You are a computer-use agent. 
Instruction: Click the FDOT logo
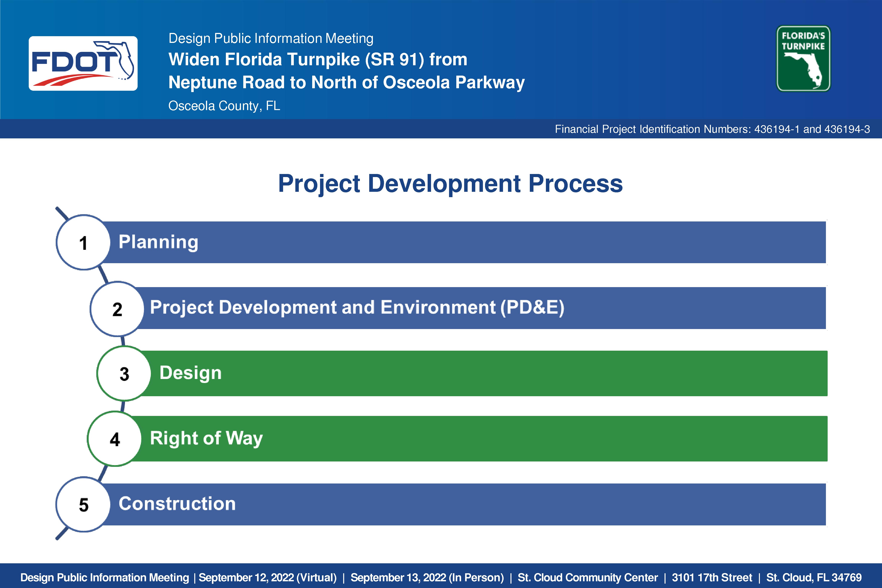click(x=83, y=63)
